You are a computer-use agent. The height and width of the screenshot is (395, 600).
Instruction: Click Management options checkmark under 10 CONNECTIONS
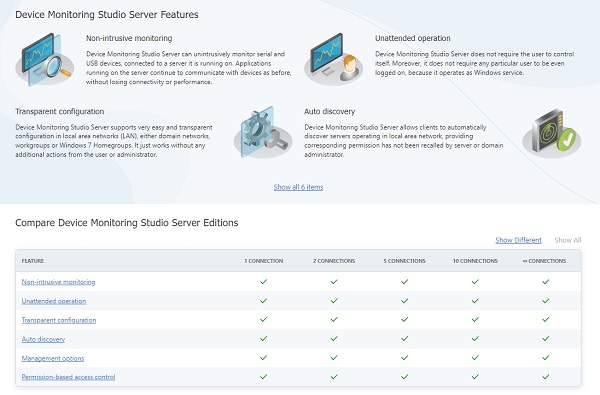pyautogui.click(x=475, y=357)
